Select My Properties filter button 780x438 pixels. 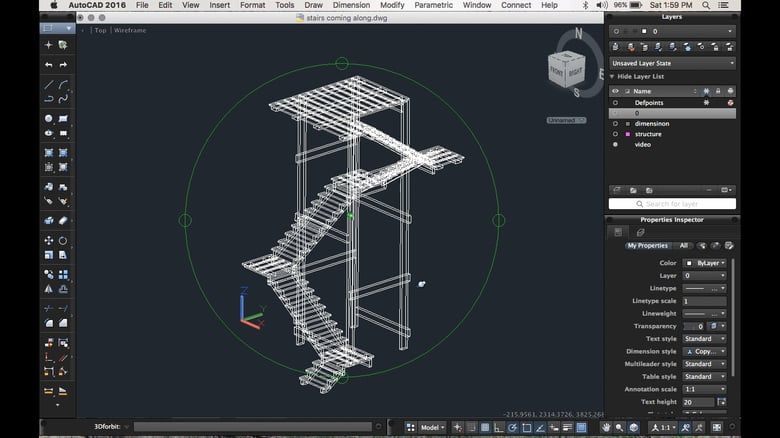[x=647, y=245]
